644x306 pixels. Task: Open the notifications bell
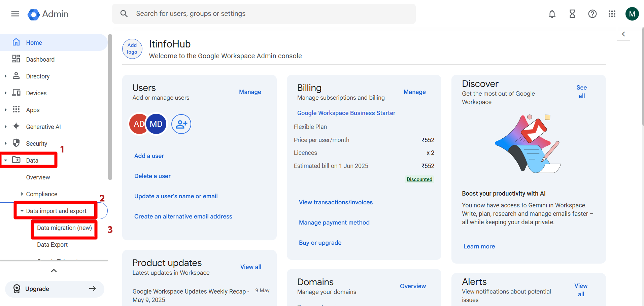click(552, 14)
